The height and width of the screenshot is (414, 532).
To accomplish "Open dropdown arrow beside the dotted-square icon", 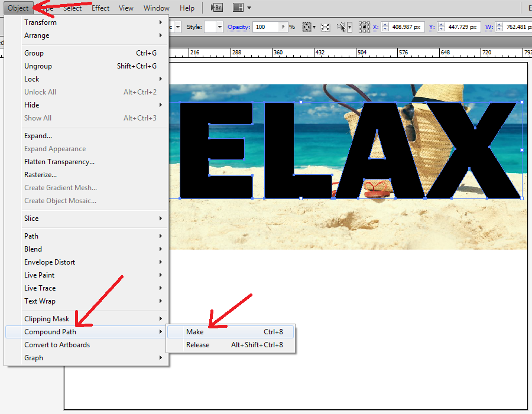I will (314, 27).
